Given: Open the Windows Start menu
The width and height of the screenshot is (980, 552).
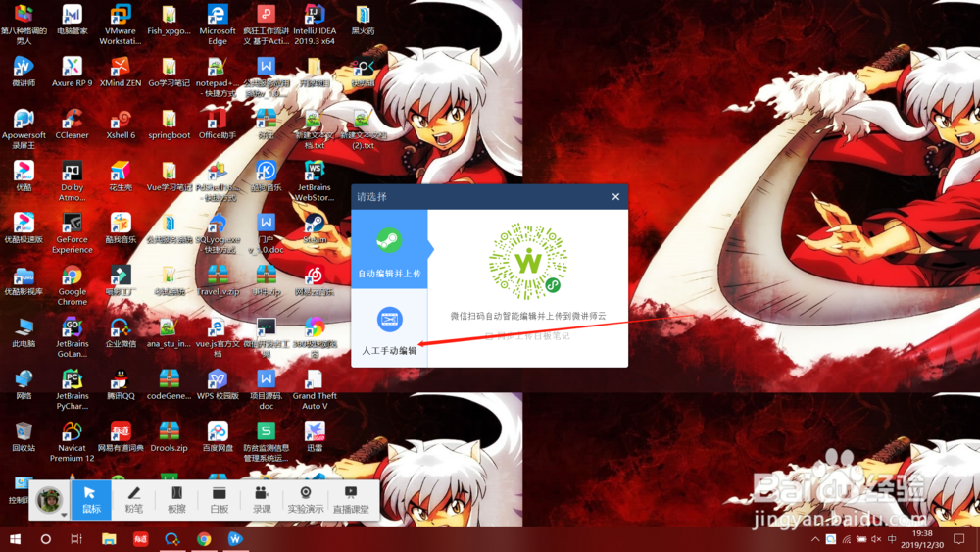Looking at the screenshot, I should pyautogui.click(x=15, y=539).
